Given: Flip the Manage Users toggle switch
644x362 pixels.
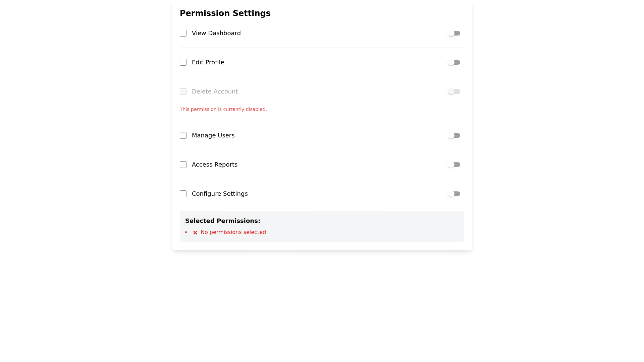Looking at the screenshot, I should point(454,135).
